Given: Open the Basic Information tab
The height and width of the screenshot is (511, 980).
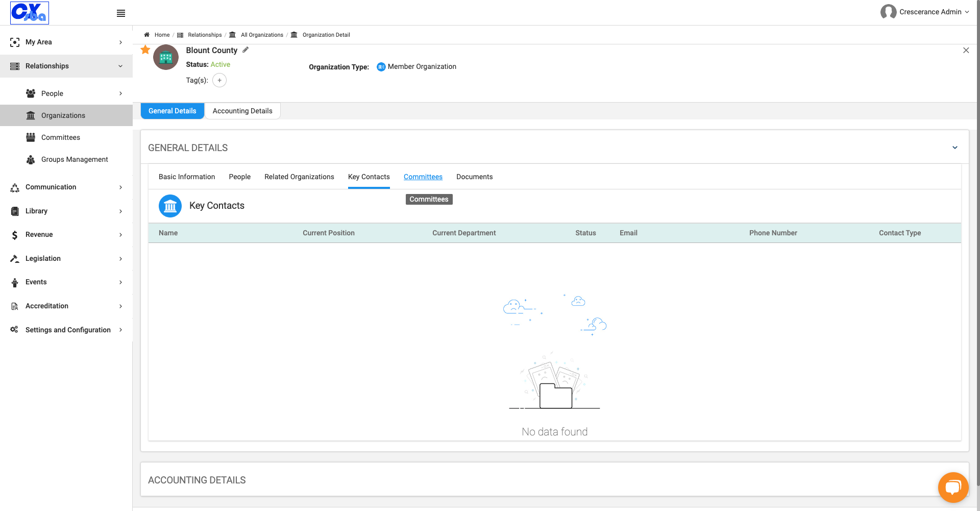Looking at the screenshot, I should click(187, 177).
